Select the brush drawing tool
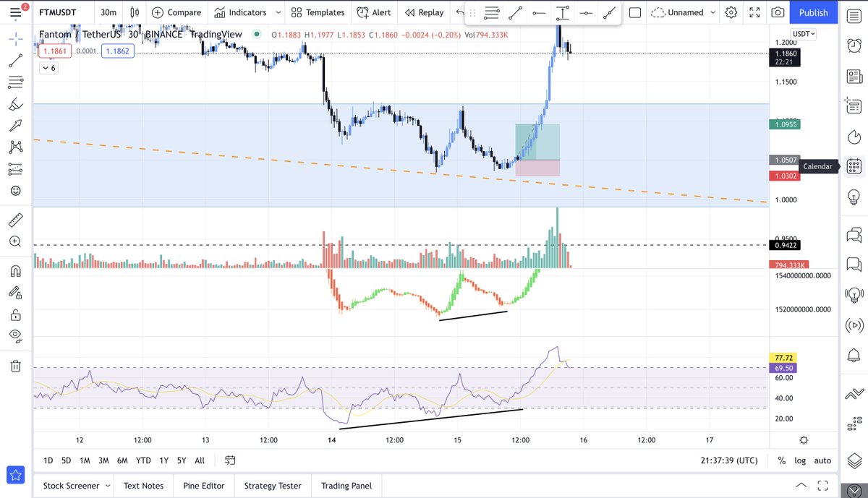868x498 pixels. [15, 104]
